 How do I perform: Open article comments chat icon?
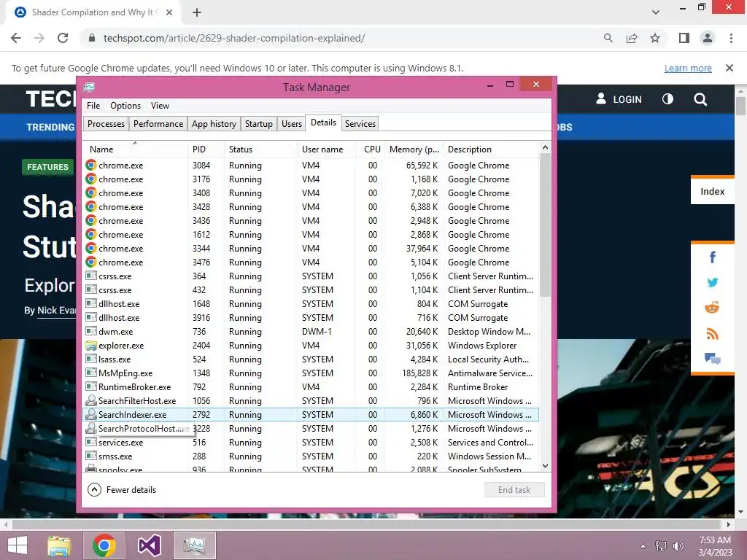[712, 359]
